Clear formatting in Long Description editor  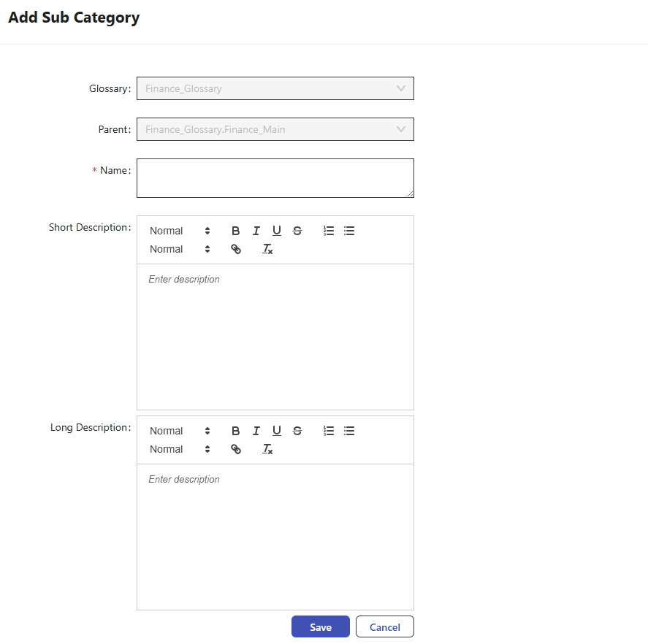pyautogui.click(x=267, y=449)
